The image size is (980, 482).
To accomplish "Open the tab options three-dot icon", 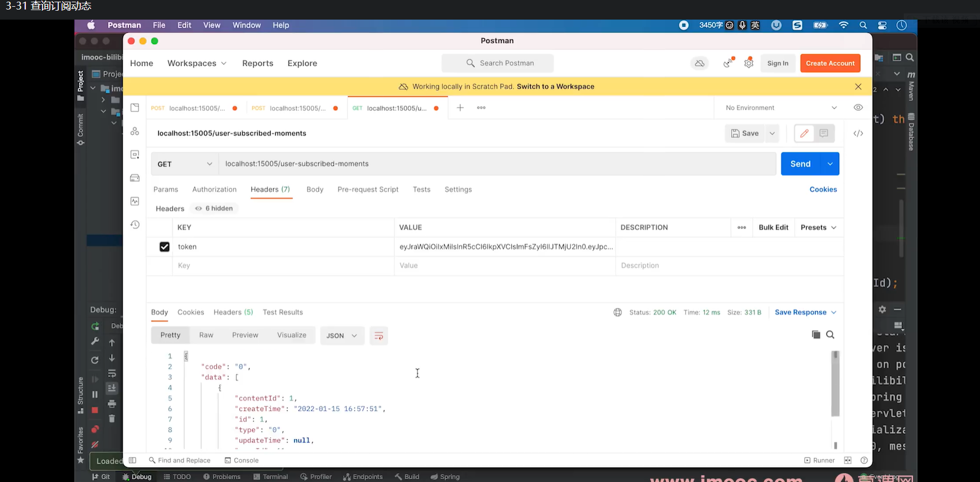I will click(481, 107).
